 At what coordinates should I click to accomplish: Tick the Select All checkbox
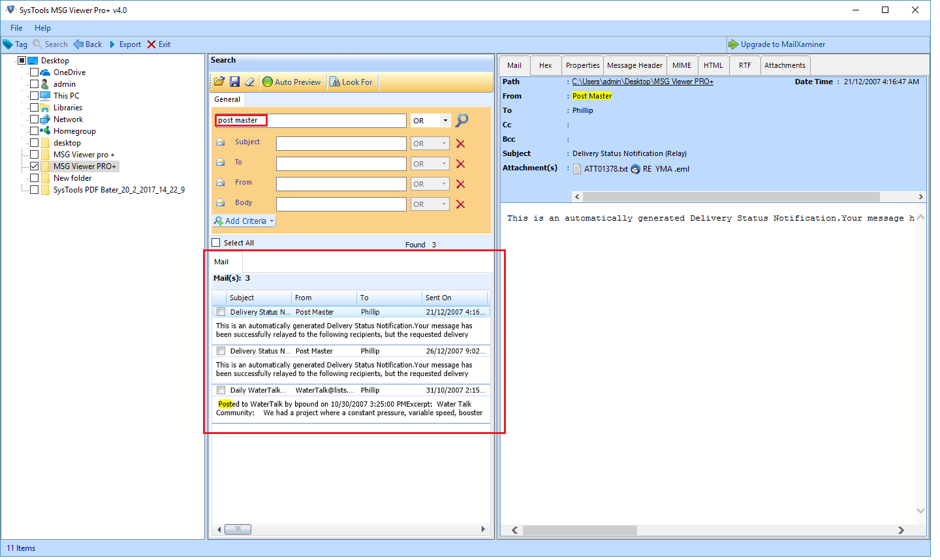[x=216, y=243]
